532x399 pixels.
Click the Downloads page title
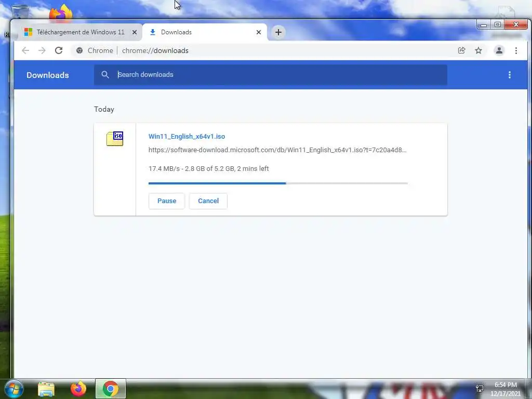click(47, 75)
